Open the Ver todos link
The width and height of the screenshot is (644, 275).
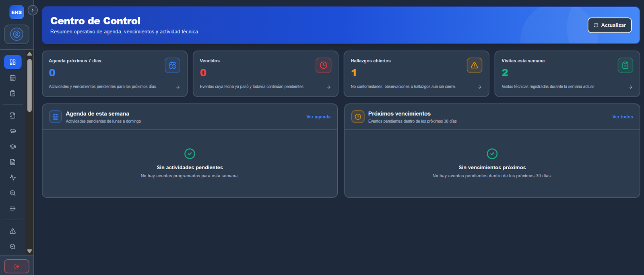click(623, 117)
